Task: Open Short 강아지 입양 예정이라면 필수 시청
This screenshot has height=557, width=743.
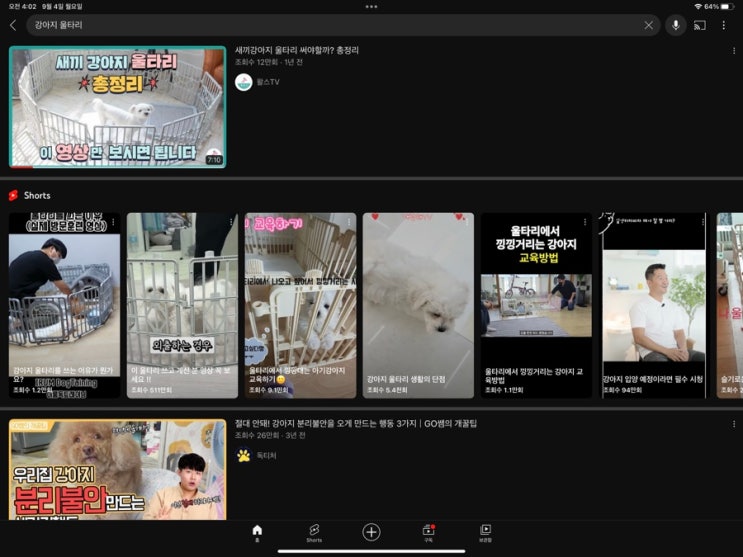Action: pyautogui.click(x=654, y=305)
